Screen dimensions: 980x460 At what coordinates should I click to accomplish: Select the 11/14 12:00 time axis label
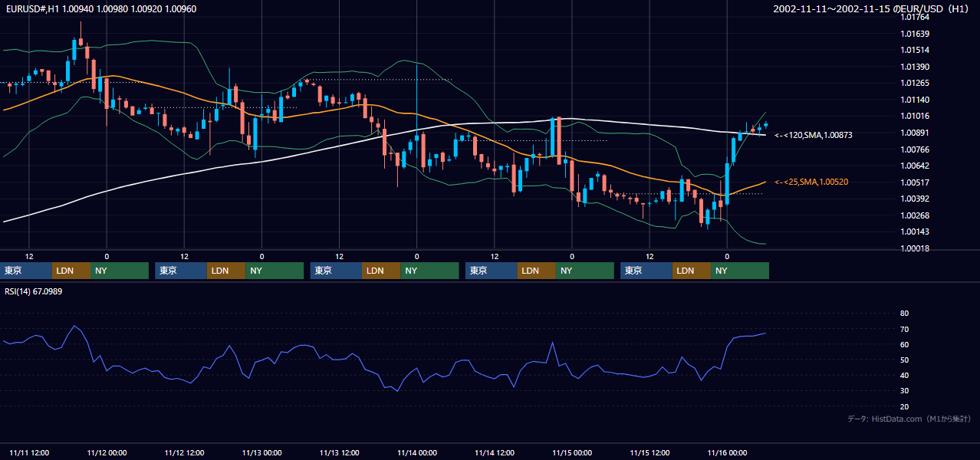click(494, 453)
